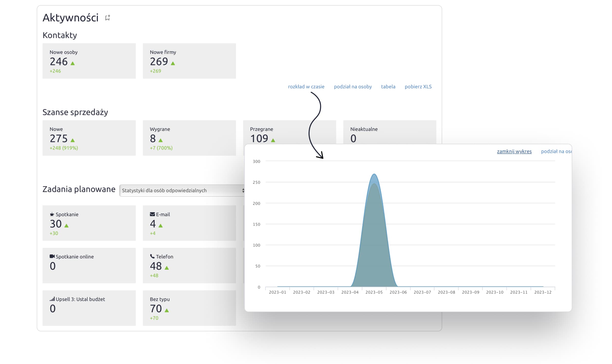
Task: Click the +48 text under Telefon
Action: pyautogui.click(x=154, y=276)
